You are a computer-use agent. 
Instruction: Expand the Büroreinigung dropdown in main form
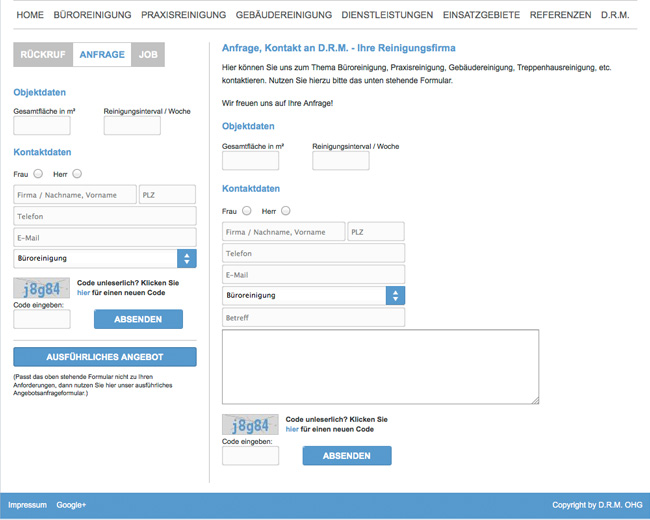point(313,295)
